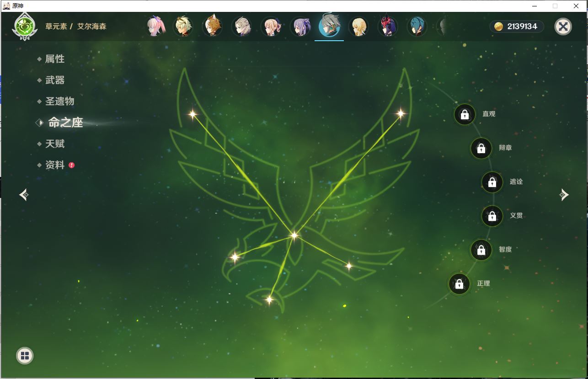Select the locked 辩章 constellation node
Image resolution: width=588 pixels, height=379 pixels.
click(481, 148)
